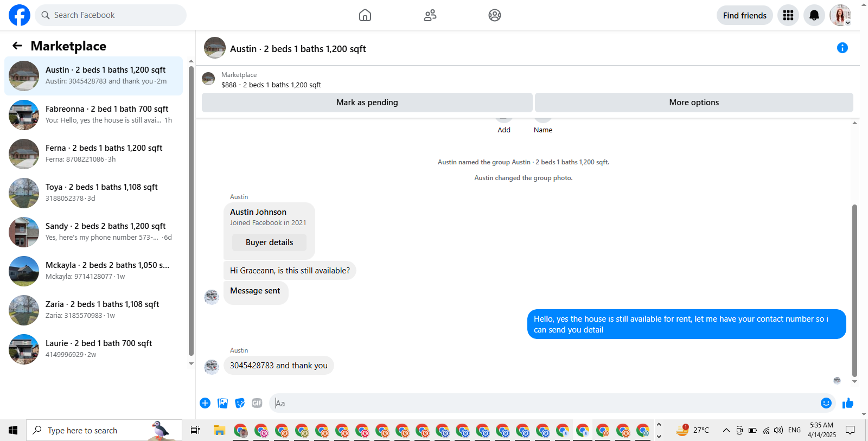Open the Windows Start menu
Screen dimensions: 868x441
[x=13, y=430]
